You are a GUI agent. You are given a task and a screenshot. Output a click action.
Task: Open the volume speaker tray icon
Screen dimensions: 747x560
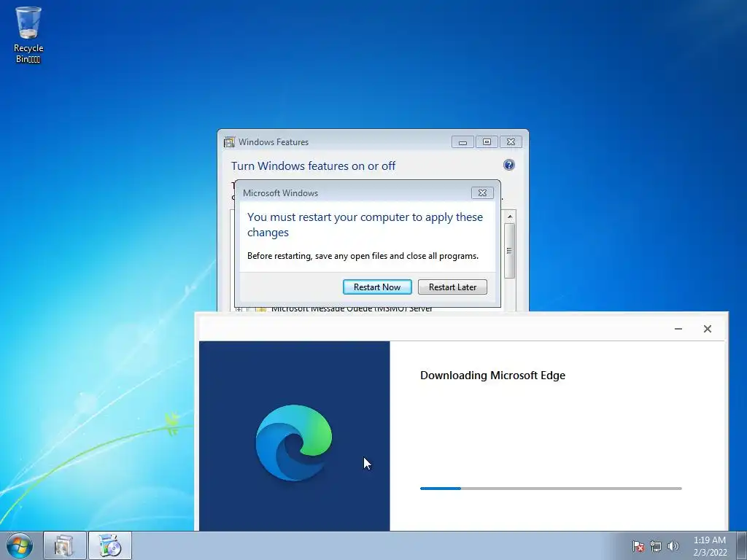(x=673, y=546)
